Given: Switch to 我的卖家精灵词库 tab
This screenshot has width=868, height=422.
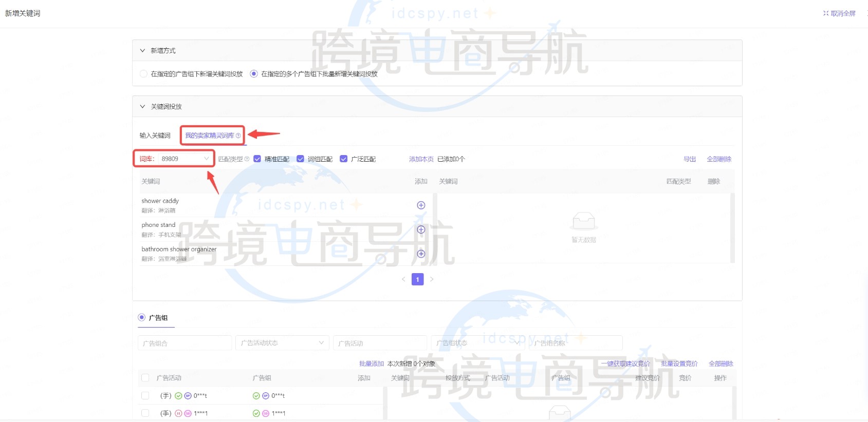Looking at the screenshot, I should 210,136.
